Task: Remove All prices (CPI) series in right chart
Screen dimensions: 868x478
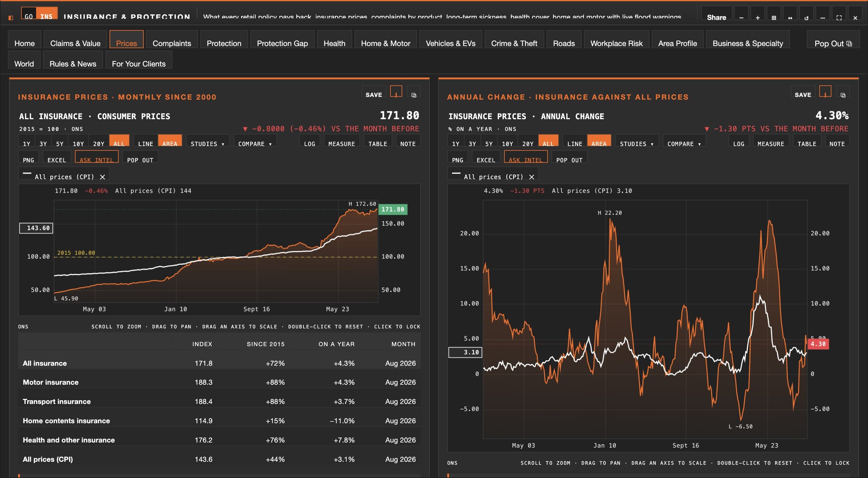Action: coord(532,177)
